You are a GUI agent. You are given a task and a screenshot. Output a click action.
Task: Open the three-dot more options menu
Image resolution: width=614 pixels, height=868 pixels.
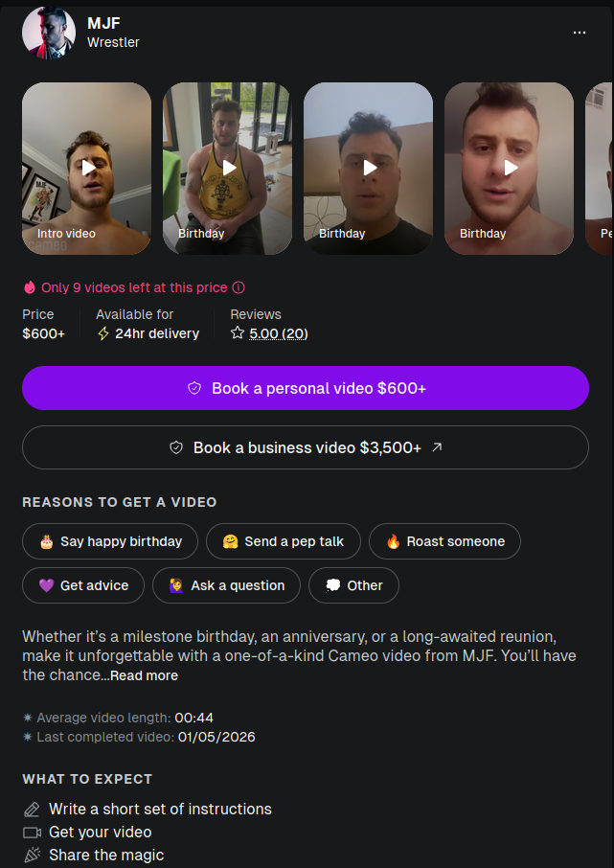[580, 33]
